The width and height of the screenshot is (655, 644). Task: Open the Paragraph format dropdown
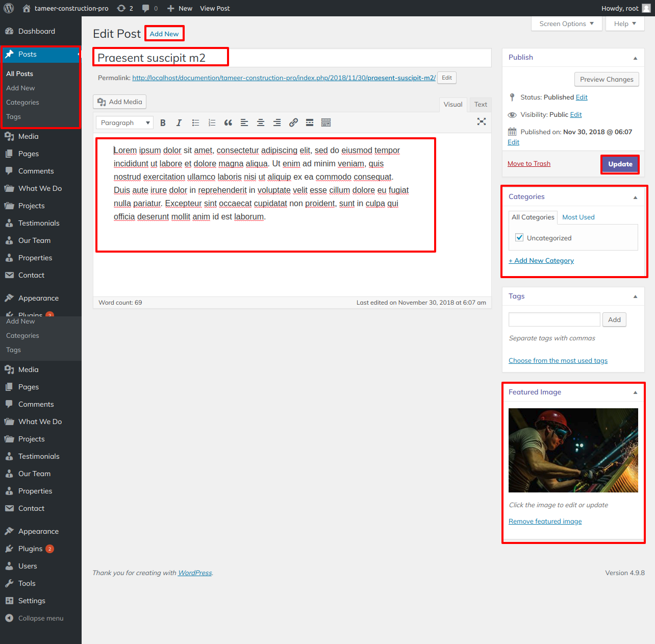tap(124, 122)
